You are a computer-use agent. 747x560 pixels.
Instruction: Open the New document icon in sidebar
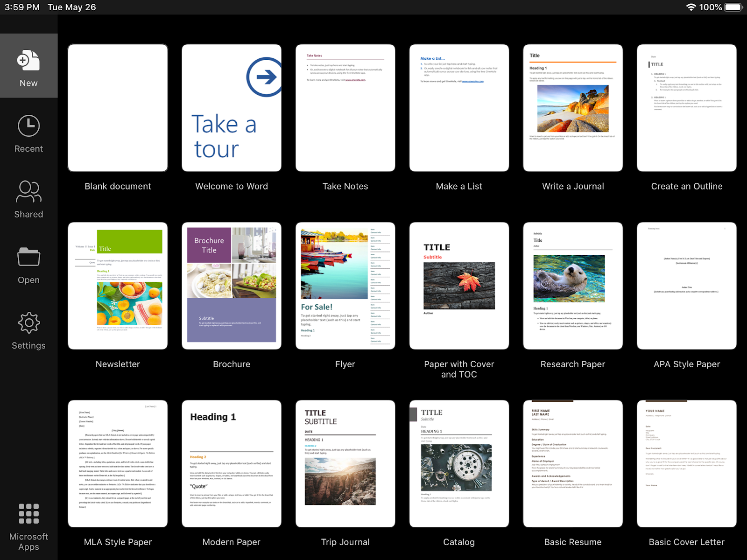tap(28, 61)
